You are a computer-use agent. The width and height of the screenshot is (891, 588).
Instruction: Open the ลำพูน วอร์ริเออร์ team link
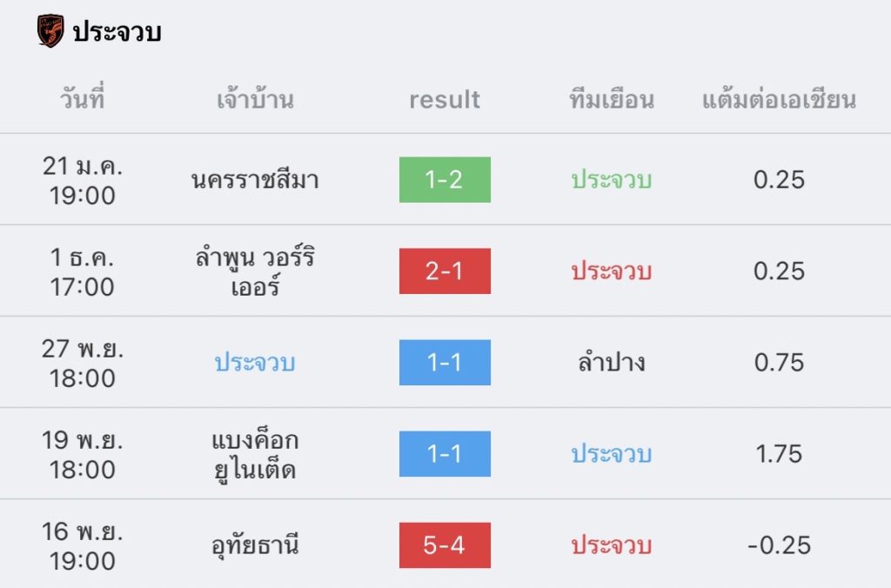255,271
